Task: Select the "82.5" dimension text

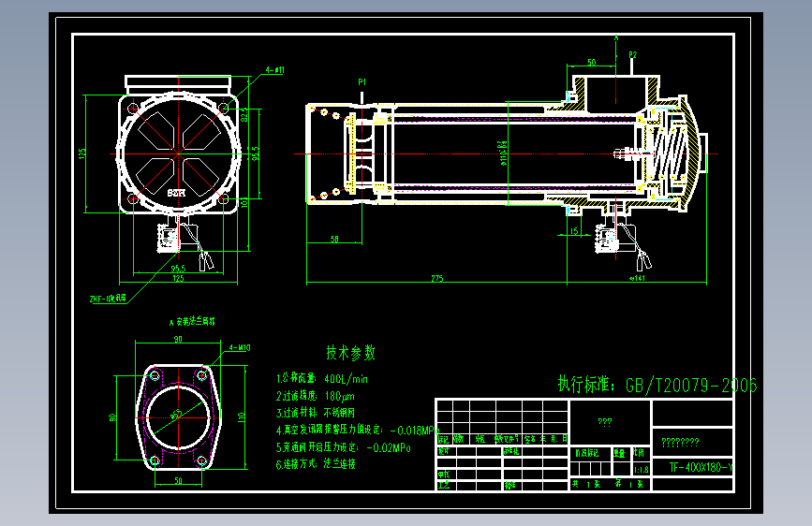Action: (x=244, y=115)
